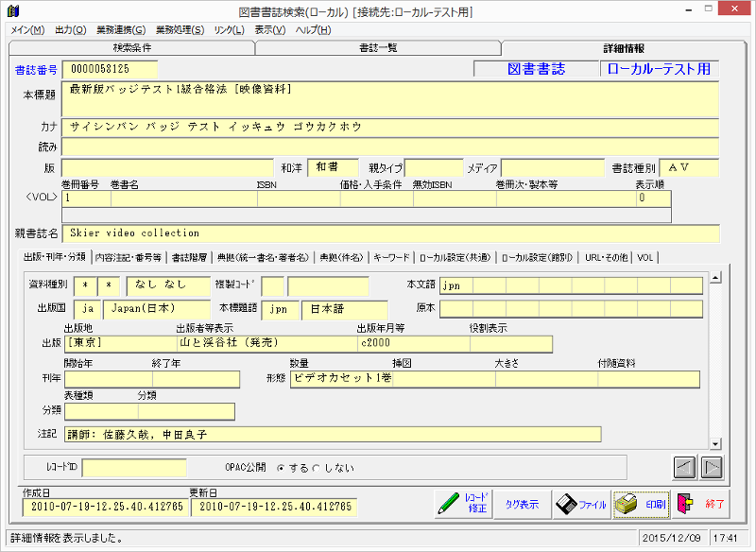Click the application icon in title bar

point(13,10)
